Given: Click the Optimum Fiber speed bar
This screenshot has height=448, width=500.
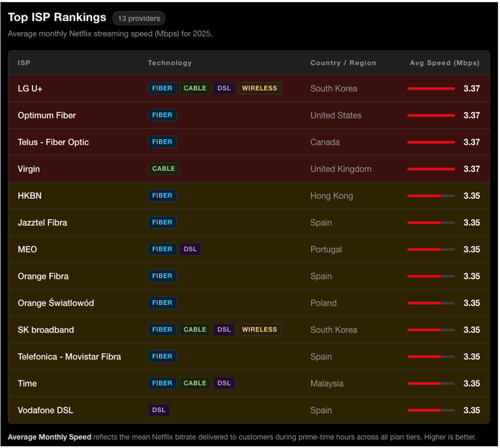Looking at the screenshot, I should coord(431,115).
